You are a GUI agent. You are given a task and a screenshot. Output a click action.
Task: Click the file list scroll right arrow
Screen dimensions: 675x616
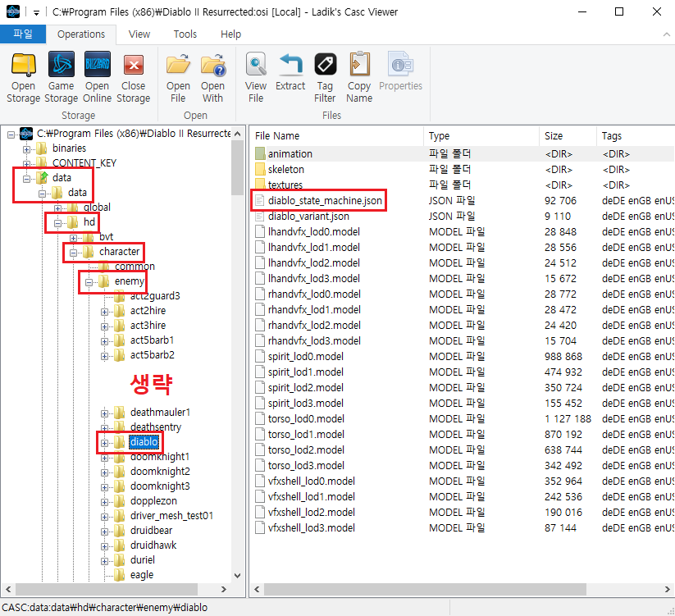click(x=668, y=589)
